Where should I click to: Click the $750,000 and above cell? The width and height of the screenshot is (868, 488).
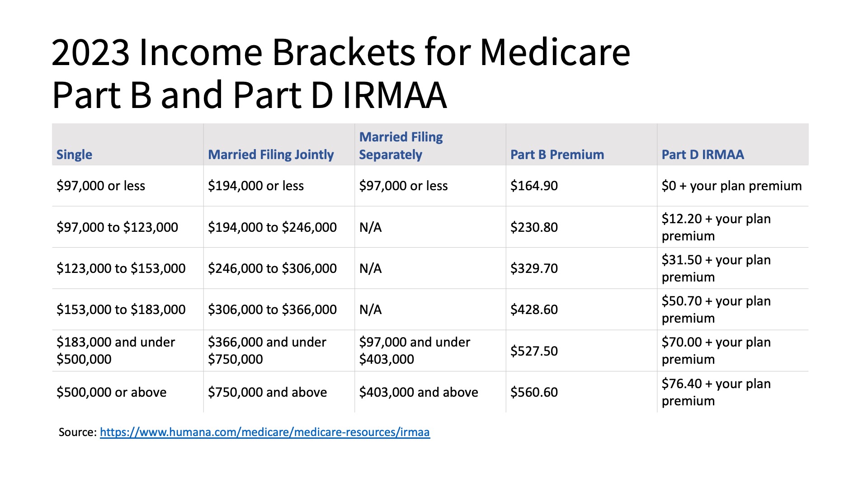[267, 392]
